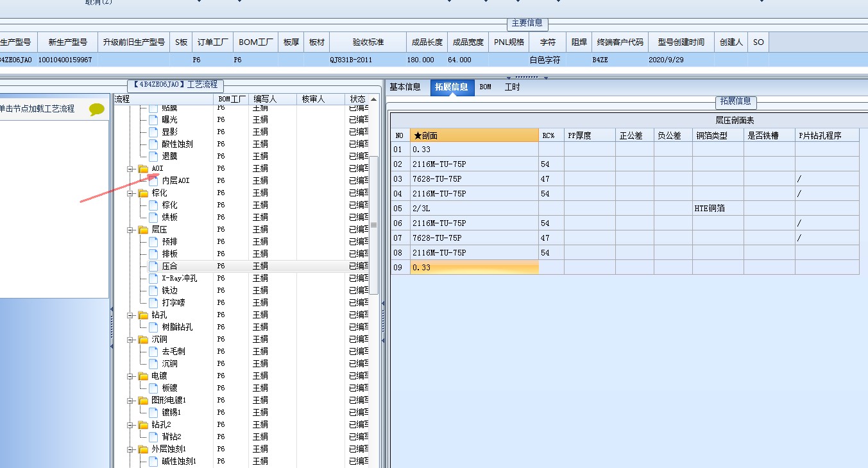Image resolution: width=868 pixels, height=468 pixels.
Task: Click the QJ831B-2011 acceptance standard cell
Action: (x=368, y=60)
